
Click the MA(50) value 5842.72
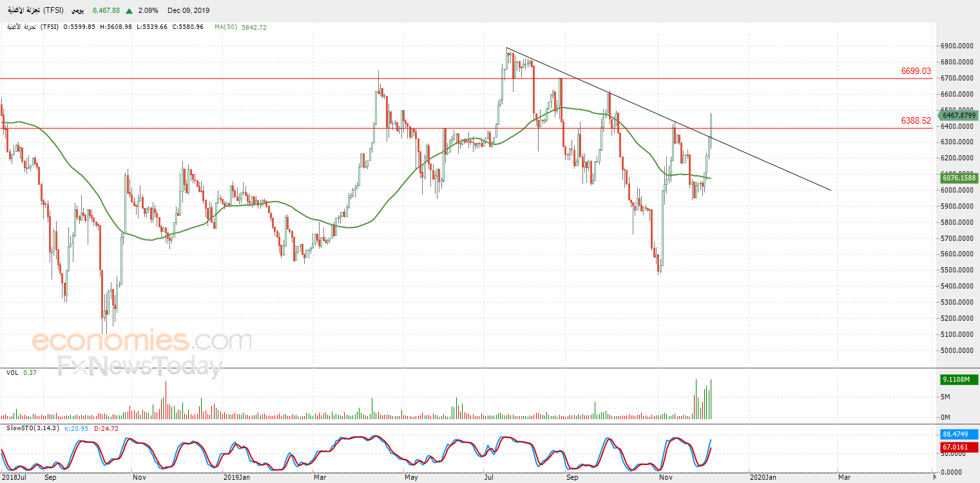[x=254, y=27]
